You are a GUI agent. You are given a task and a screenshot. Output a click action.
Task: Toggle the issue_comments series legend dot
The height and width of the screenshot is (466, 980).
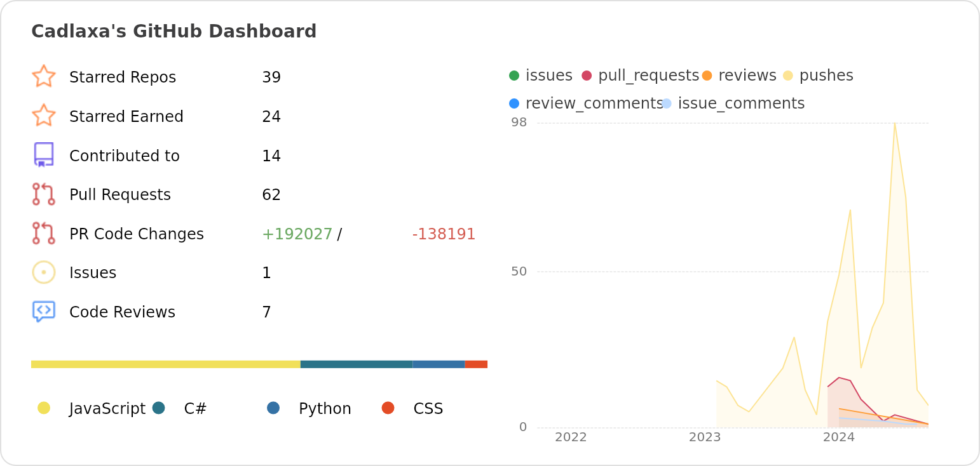(666, 103)
